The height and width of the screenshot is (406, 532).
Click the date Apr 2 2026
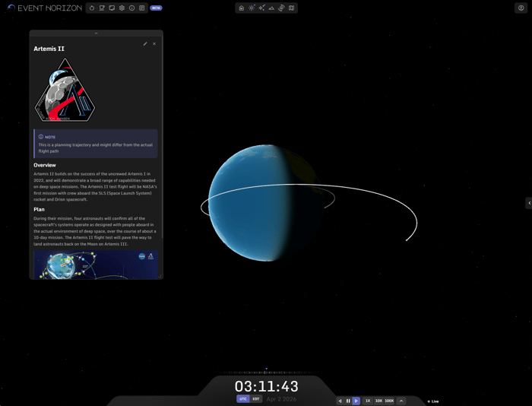coord(281,399)
